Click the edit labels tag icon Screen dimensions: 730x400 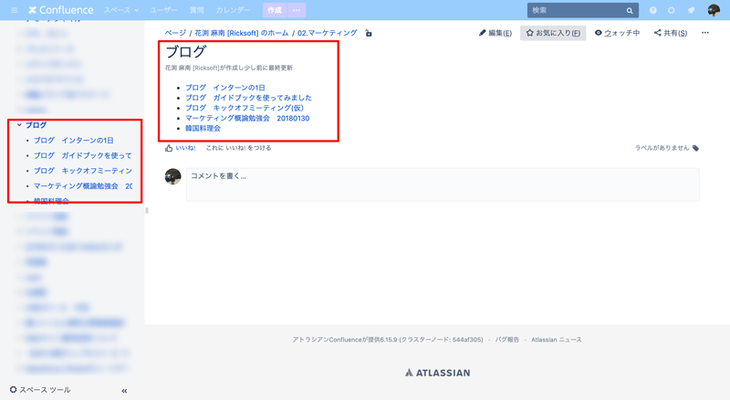click(696, 148)
